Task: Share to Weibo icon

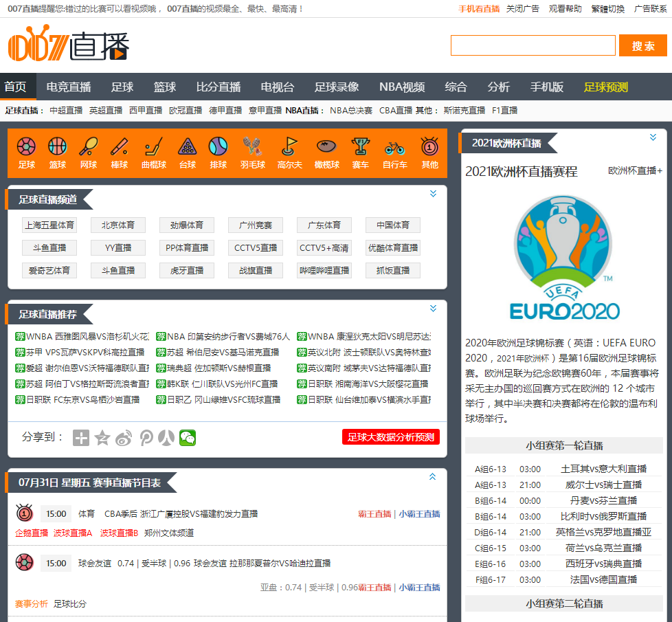Action: click(124, 438)
